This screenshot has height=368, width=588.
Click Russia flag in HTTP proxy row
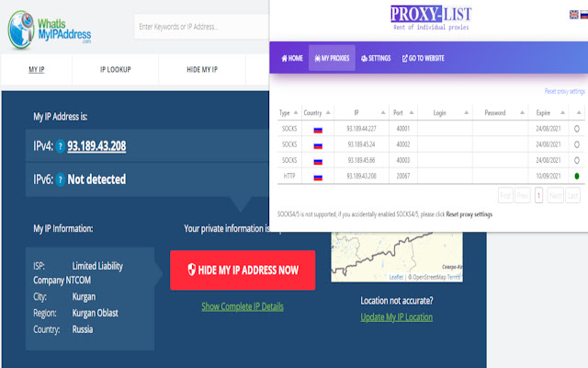pos(318,178)
